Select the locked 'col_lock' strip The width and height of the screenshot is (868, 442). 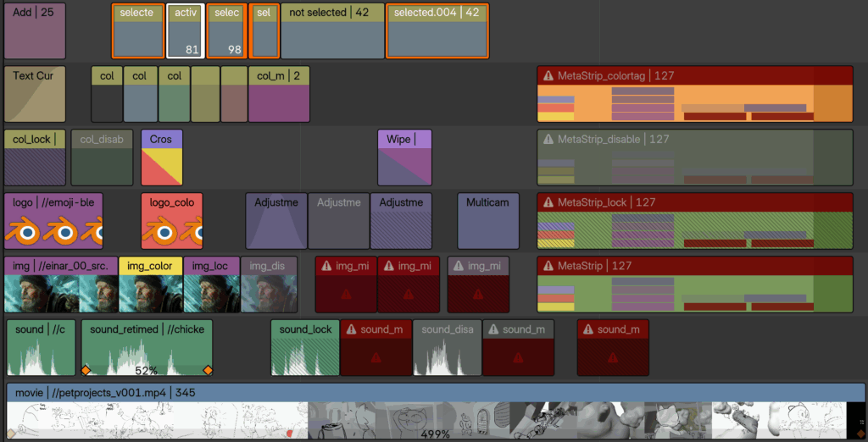pyautogui.click(x=35, y=157)
